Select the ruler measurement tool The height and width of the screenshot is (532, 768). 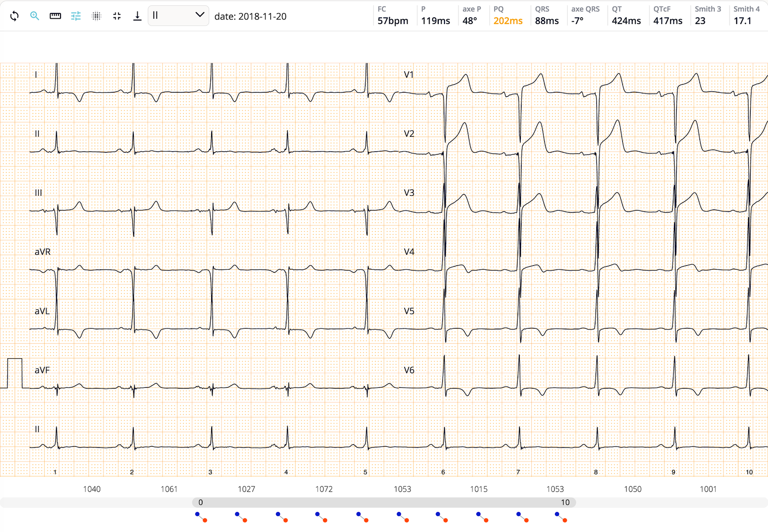pyautogui.click(x=55, y=16)
